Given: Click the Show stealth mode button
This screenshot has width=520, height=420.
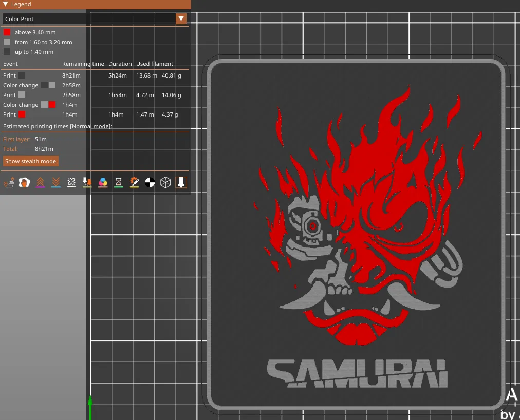Looking at the screenshot, I should [30, 161].
